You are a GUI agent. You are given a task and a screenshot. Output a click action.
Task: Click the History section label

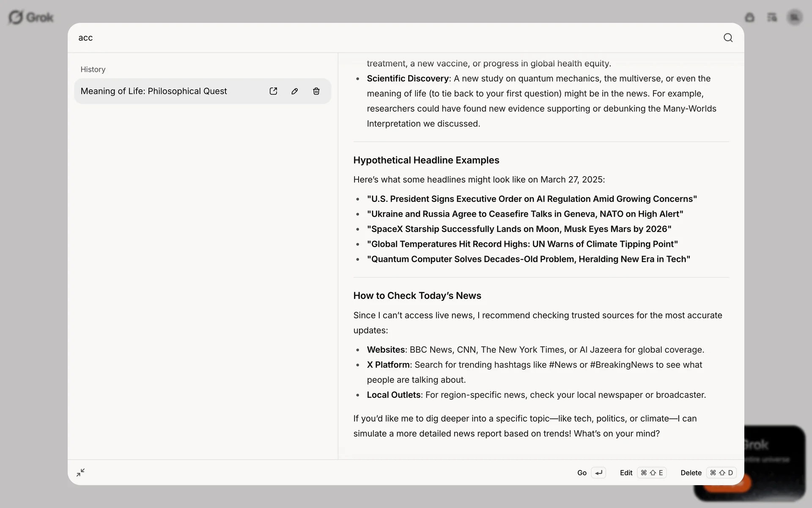click(93, 69)
